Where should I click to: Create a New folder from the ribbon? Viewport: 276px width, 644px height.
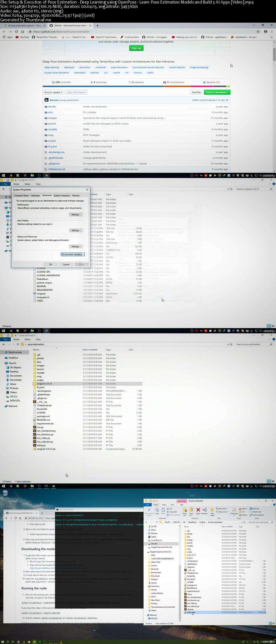[212, 512]
